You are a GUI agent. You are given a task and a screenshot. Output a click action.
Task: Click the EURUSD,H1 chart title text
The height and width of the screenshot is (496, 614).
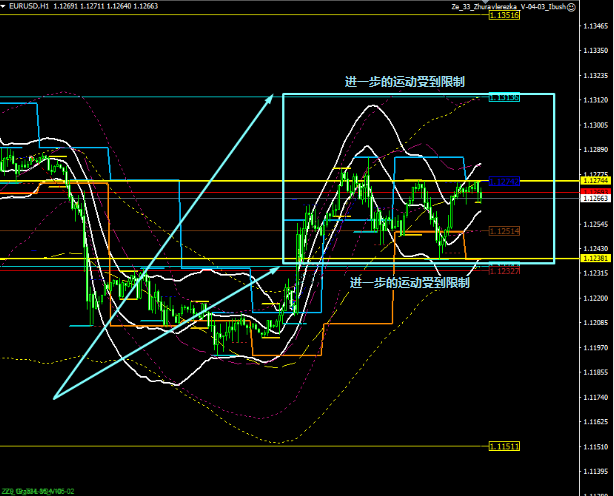tap(29, 5)
